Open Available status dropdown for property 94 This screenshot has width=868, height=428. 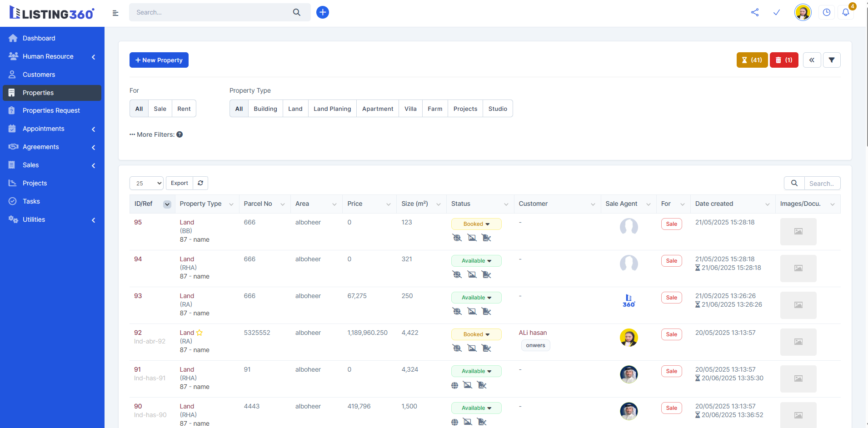pyautogui.click(x=476, y=261)
